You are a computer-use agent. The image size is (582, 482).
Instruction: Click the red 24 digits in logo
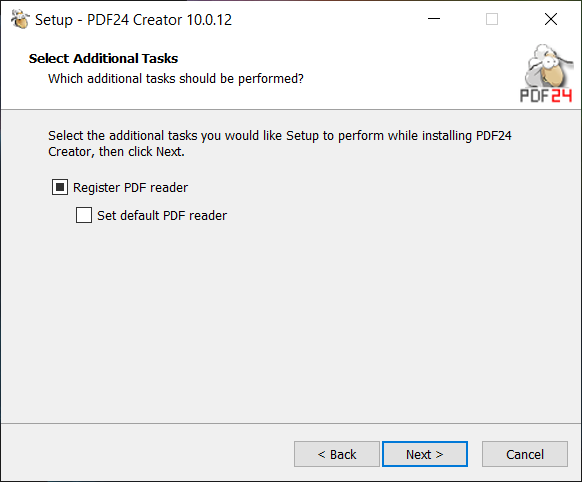(562, 96)
